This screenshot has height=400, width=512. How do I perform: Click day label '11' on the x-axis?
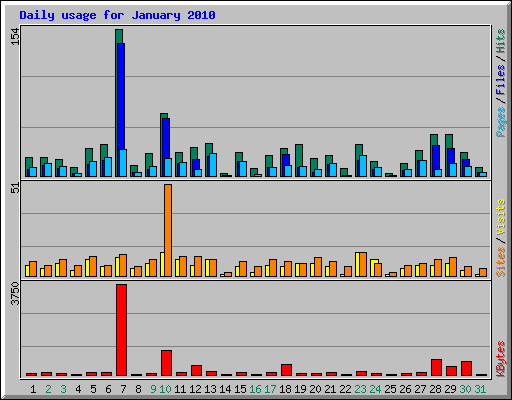click(180, 389)
